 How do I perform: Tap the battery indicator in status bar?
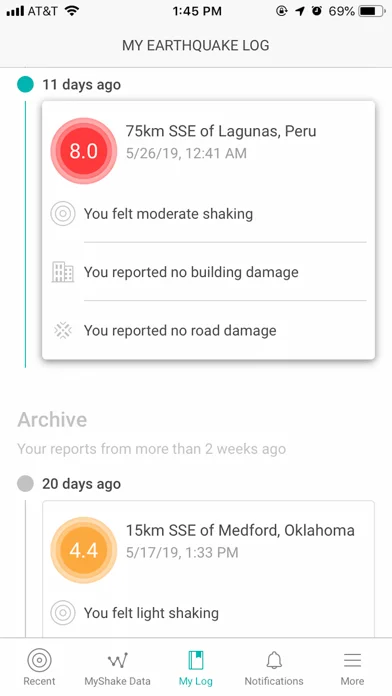(373, 11)
